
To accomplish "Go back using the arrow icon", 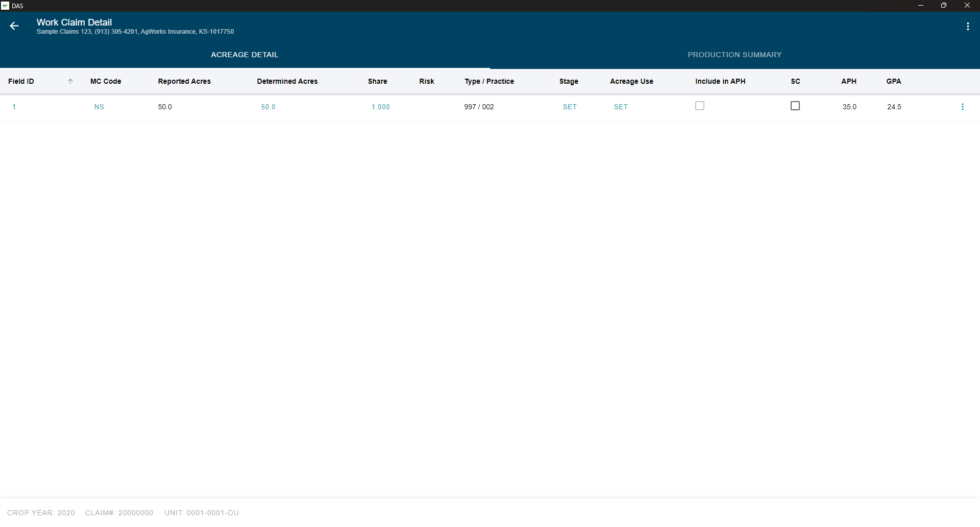I will pos(14,26).
